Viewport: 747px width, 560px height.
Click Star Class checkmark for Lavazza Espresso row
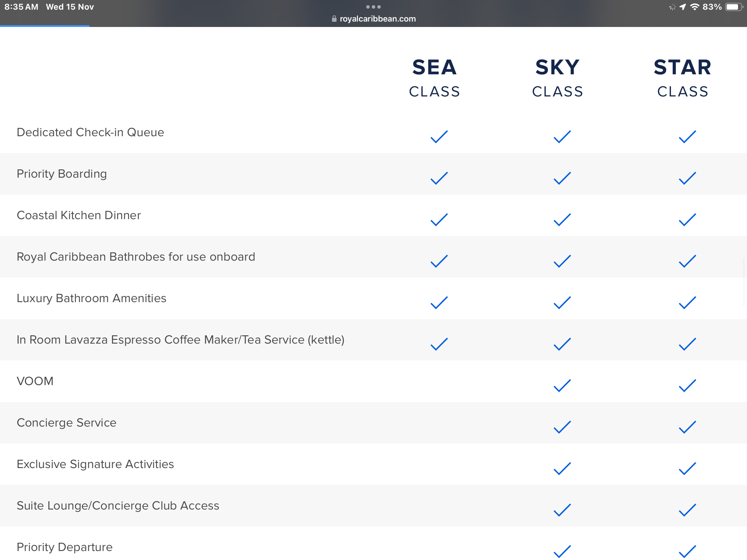[x=688, y=344]
